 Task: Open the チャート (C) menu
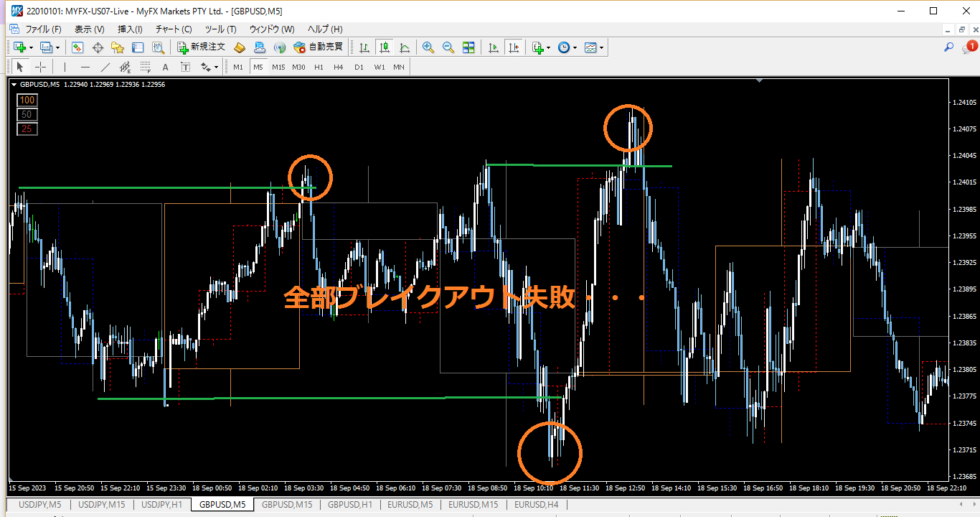pos(174,29)
